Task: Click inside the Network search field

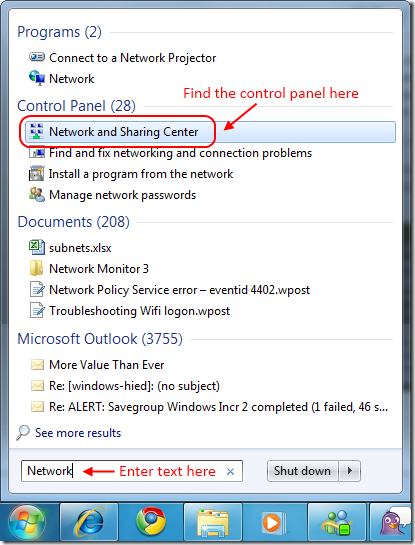Action: [132, 471]
